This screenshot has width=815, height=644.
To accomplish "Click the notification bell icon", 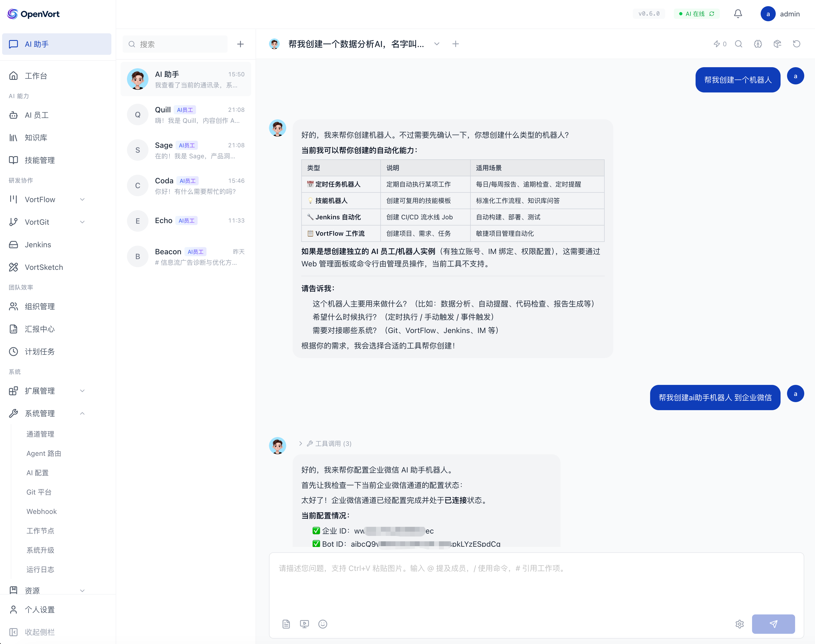I will [738, 14].
